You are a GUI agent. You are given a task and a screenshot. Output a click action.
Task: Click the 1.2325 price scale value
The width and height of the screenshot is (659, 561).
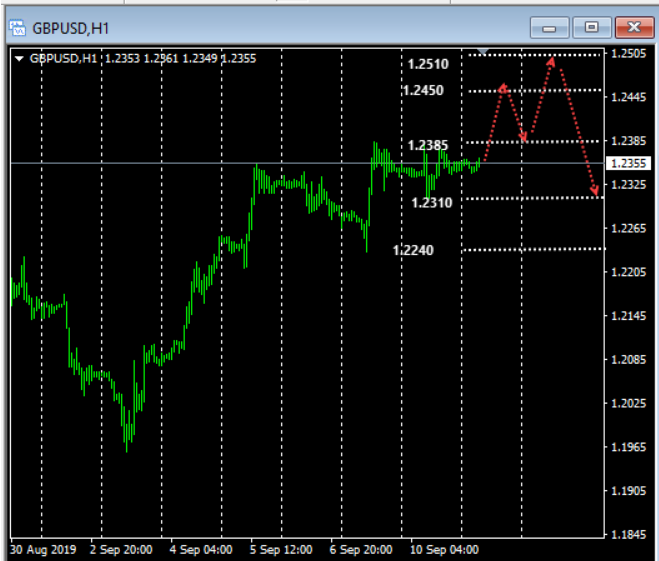pos(629,184)
